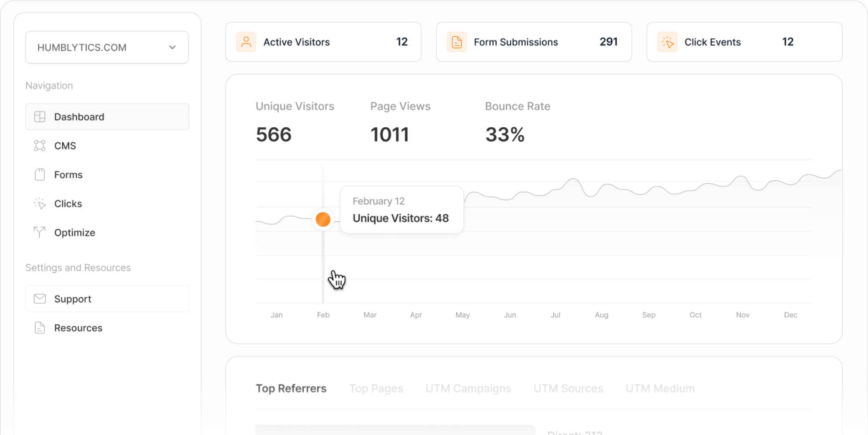This screenshot has height=435, width=868.
Task: Click the Resources document icon
Action: pyautogui.click(x=40, y=328)
